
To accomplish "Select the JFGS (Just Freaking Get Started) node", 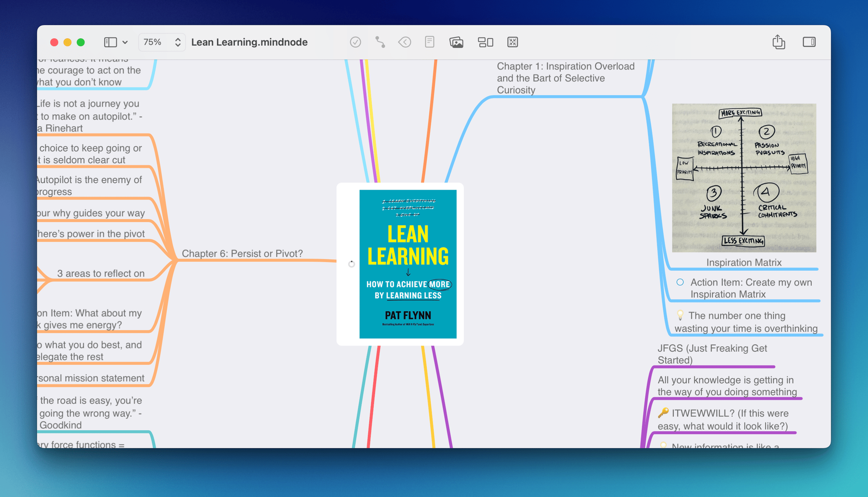I will pos(712,354).
